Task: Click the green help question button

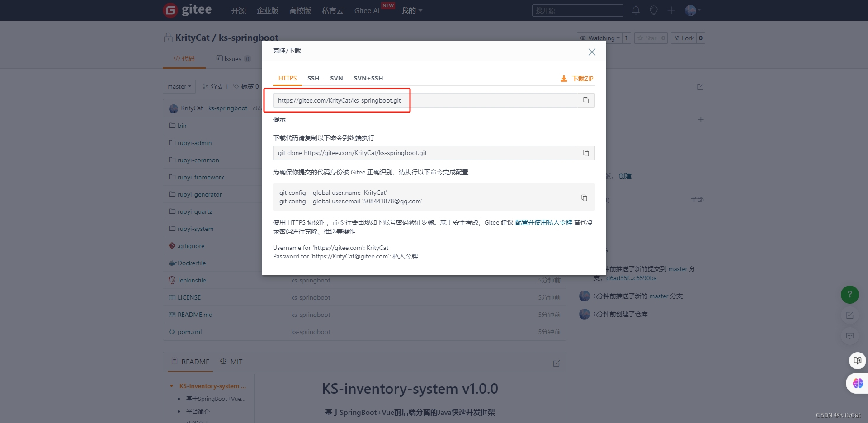Action: pyautogui.click(x=850, y=294)
